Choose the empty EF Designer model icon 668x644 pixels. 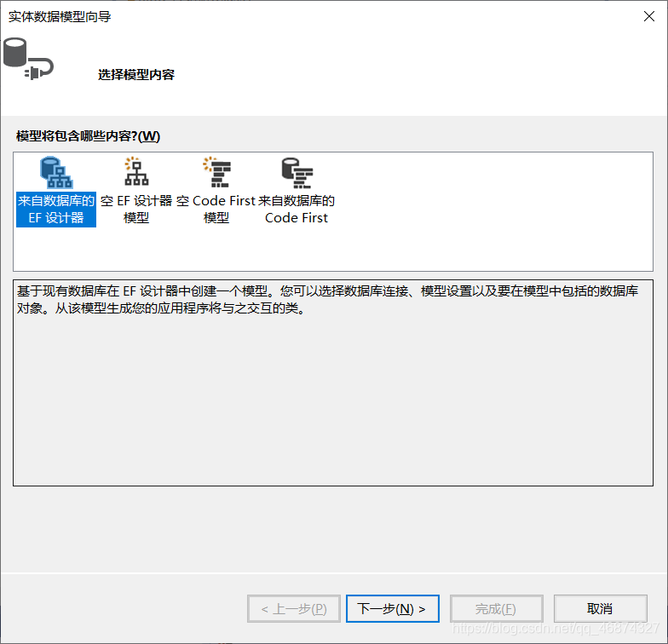coord(136,172)
